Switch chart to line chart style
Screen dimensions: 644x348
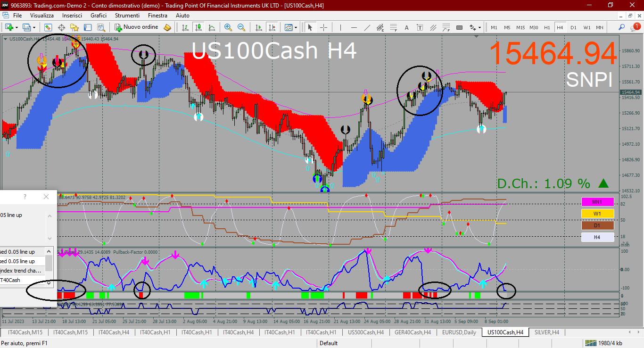coord(211,27)
